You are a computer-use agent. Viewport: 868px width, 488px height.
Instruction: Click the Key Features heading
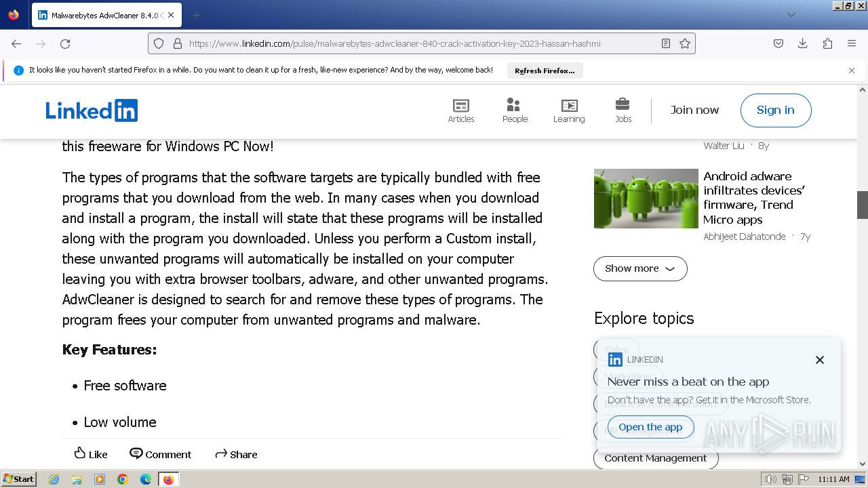[x=109, y=350]
